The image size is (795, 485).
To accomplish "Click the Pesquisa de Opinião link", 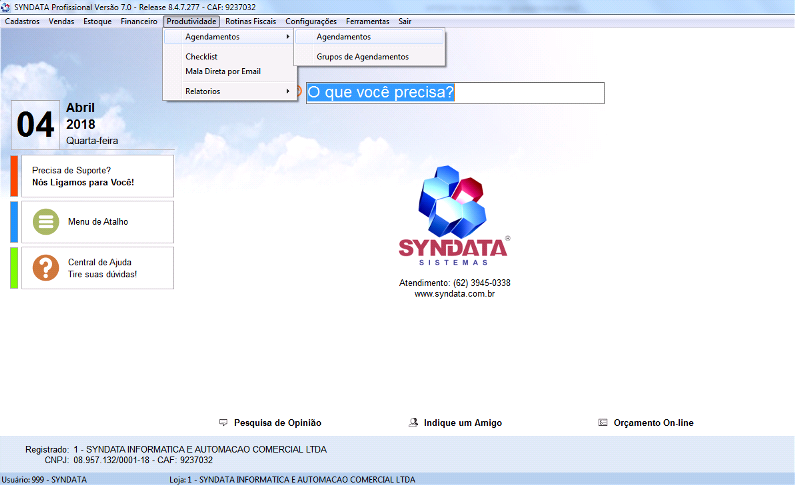I will point(277,423).
